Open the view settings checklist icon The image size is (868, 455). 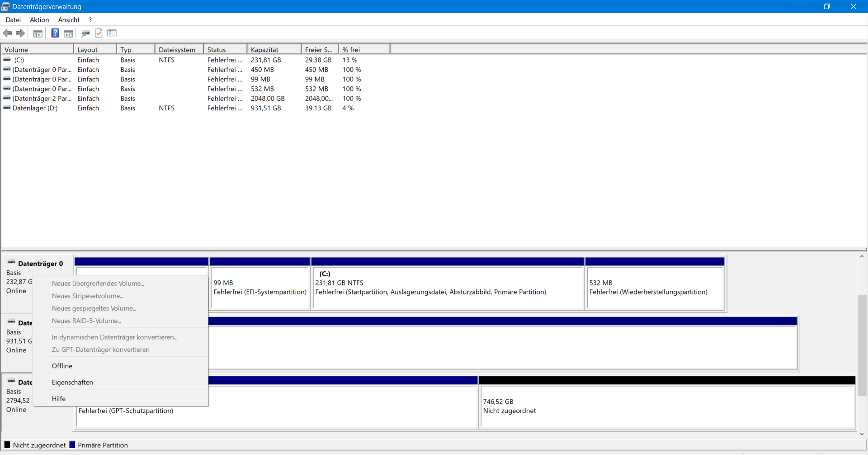112,33
